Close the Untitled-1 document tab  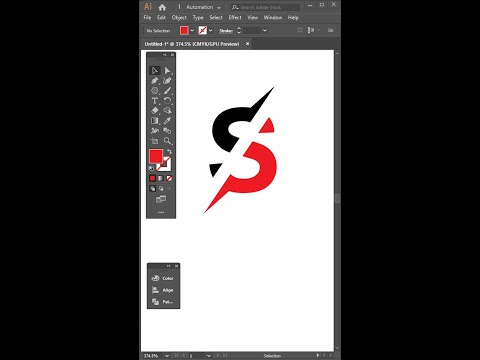coord(247,44)
